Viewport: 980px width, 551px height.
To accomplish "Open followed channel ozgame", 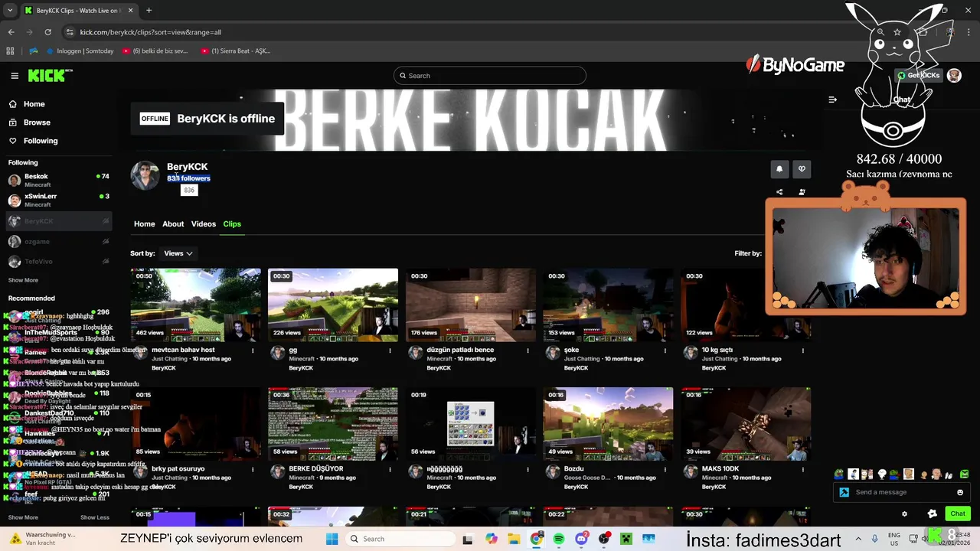I will (58, 242).
